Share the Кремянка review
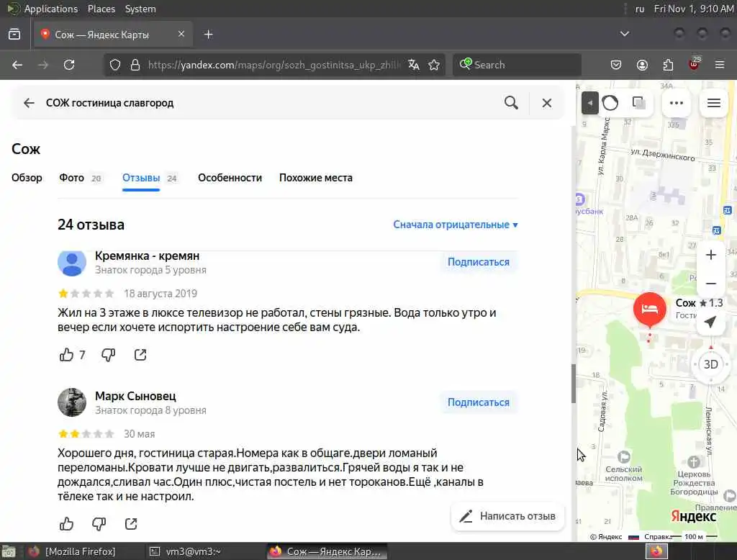737x560 pixels. [x=140, y=355]
